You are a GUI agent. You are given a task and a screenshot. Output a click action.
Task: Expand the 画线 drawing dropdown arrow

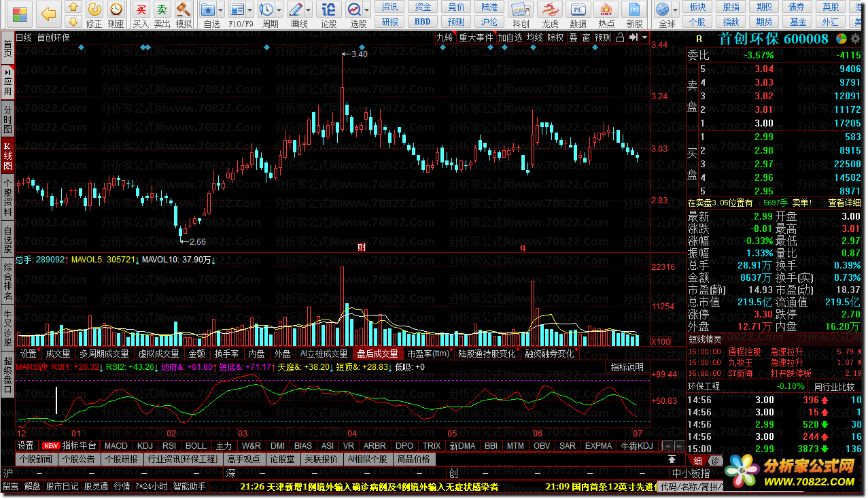pyautogui.click(x=308, y=10)
